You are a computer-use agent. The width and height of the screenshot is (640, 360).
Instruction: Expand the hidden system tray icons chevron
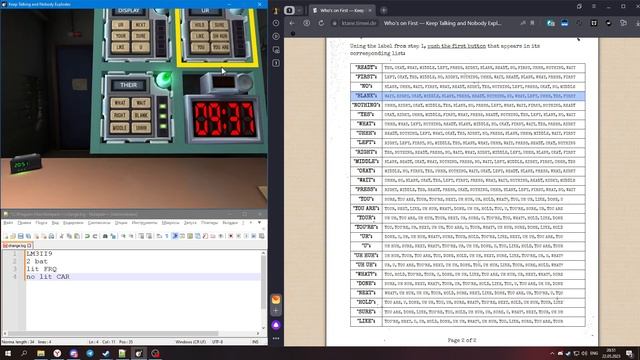[552, 353]
